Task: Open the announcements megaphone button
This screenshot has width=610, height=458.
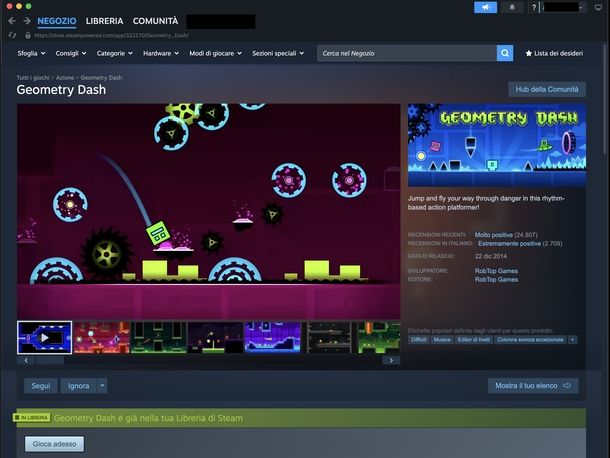Action: pyautogui.click(x=486, y=7)
